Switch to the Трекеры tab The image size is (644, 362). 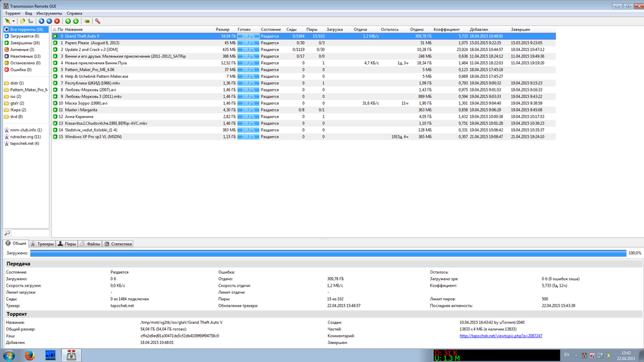click(x=43, y=244)
